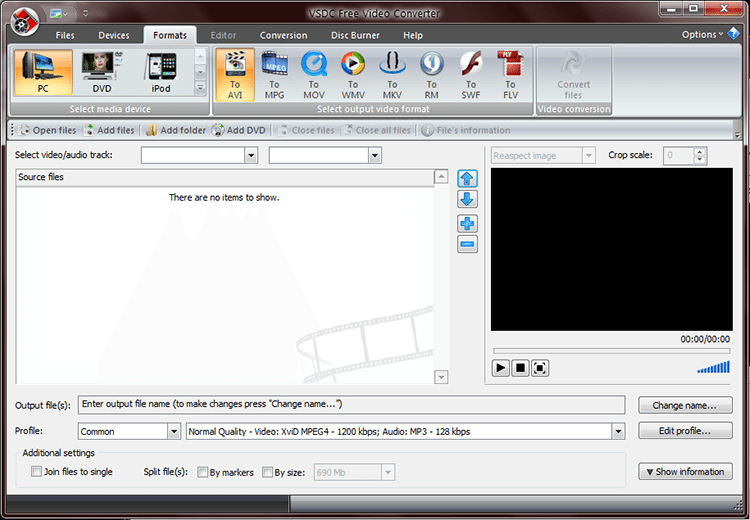Choose To SWF output format
Image resolution: width=750 pixels, height=520 pixels.
point(471,75)
